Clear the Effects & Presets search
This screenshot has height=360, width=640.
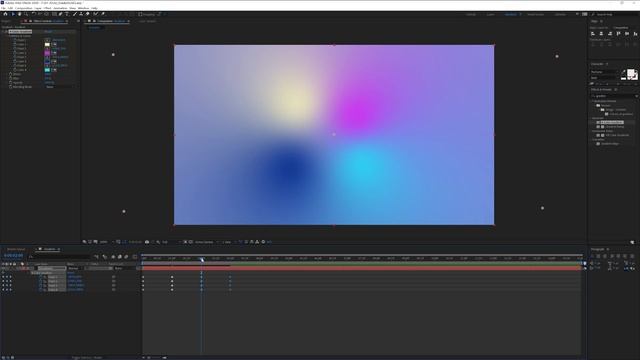637,96
